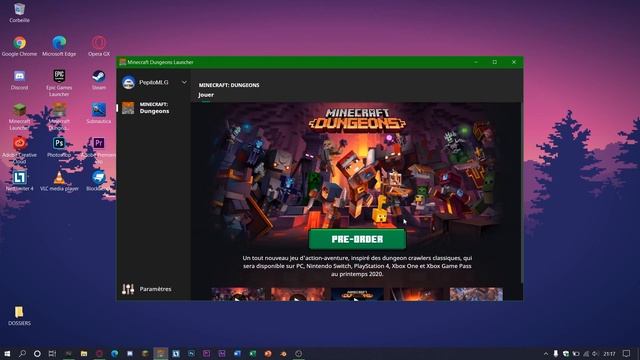The image size is (640, 360).
Task: Open the second video thumbnail in the media row
Action: click(x=298, y=294)
